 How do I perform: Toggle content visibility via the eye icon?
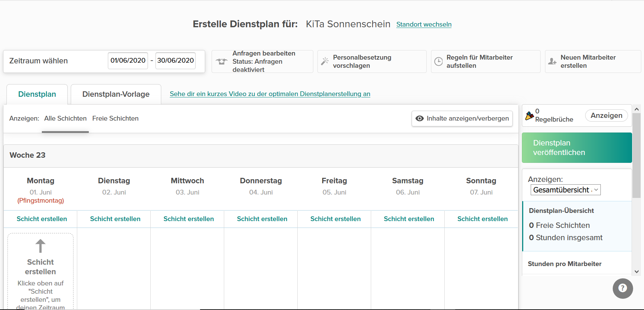420,118
